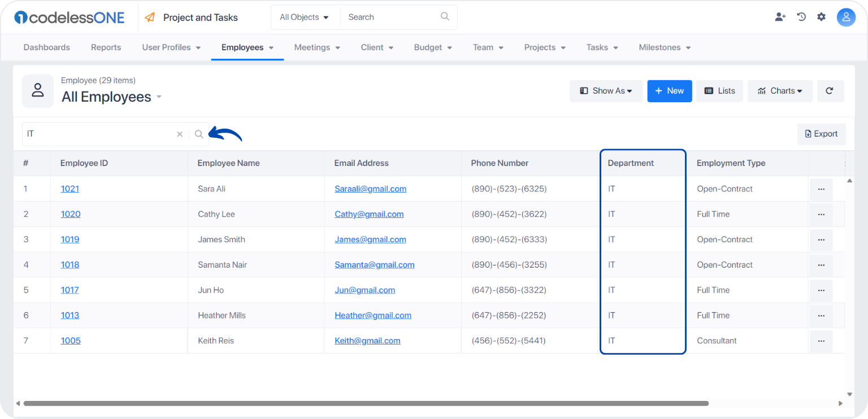The height and width of the screenshot is (419, 868).
Task: Open the settings gear icon
Action: point(822,17)
